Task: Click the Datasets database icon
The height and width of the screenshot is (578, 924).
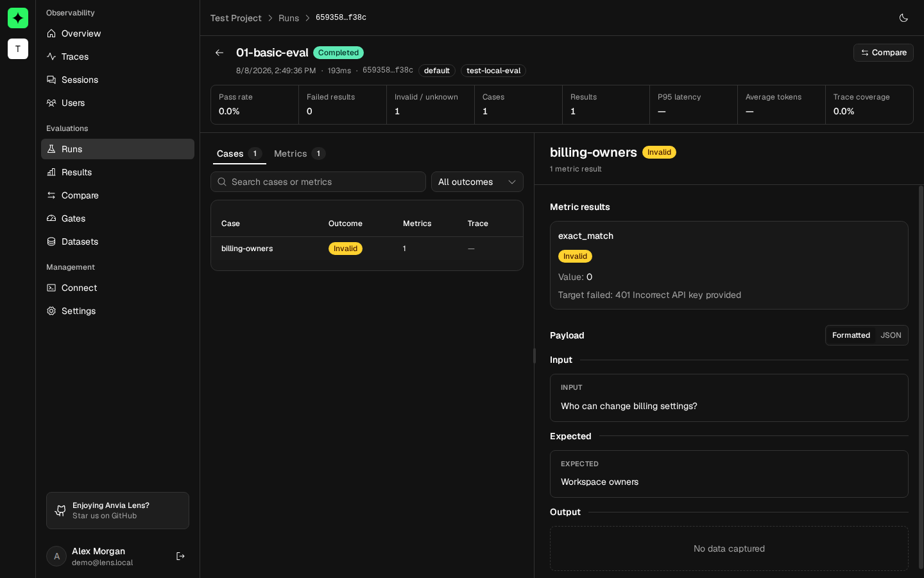Action: [x=51, y=241]
